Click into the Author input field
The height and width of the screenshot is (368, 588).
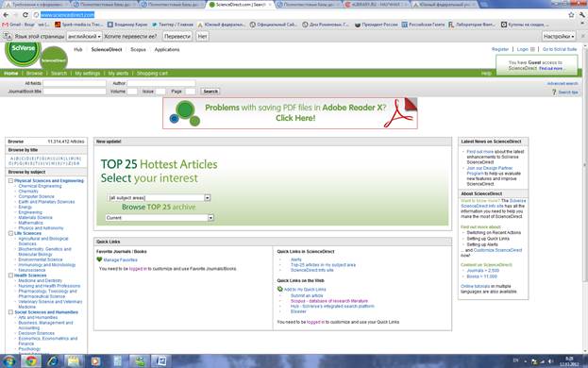[x=161, y=83]
